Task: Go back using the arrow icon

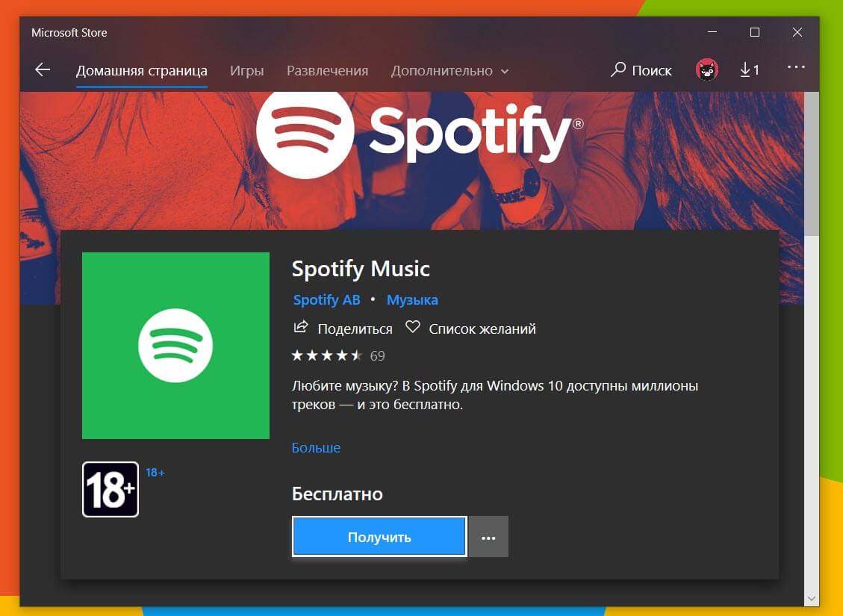Action: coord(43,70)
